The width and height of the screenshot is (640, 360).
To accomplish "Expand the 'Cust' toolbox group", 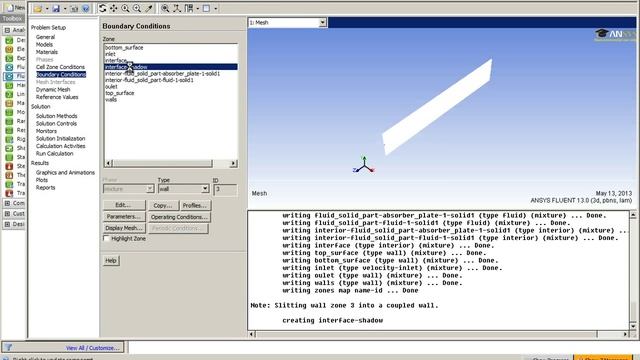I will point(7,213).
